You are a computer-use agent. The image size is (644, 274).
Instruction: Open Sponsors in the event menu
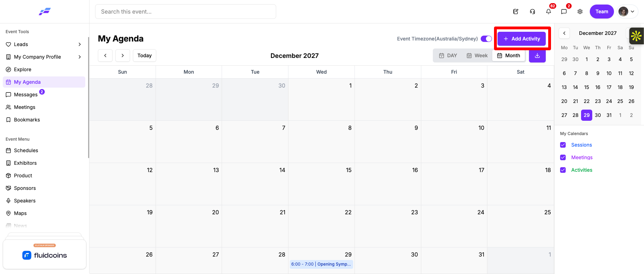pos(44,188)
